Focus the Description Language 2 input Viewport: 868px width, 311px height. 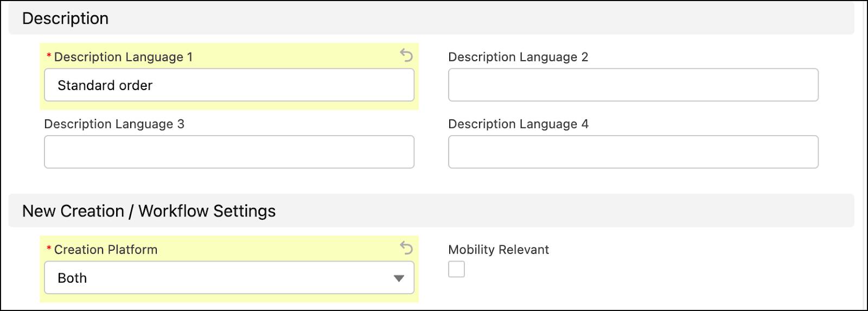coord(633,85)
